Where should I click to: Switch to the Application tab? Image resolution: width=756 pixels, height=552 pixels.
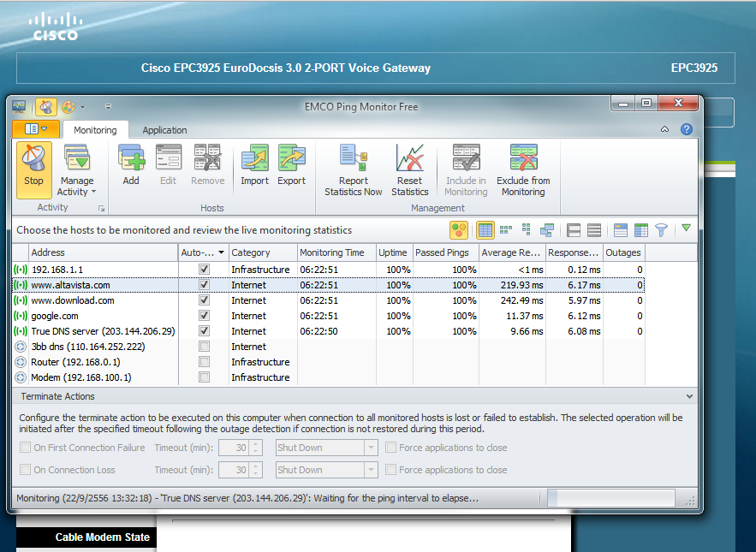click(x=164, y=130)
